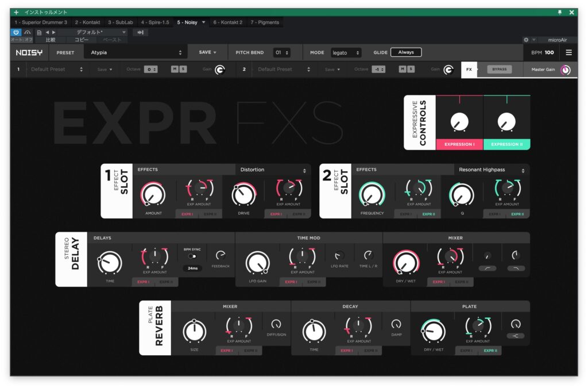Click the Expression I knob
The image size is (588, 388).
coord(459,121)
